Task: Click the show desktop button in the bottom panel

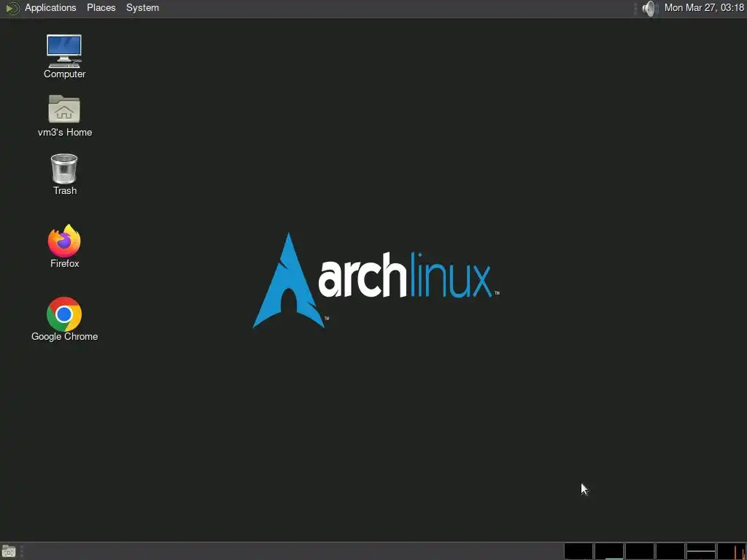Action: (x=9, y=552)
